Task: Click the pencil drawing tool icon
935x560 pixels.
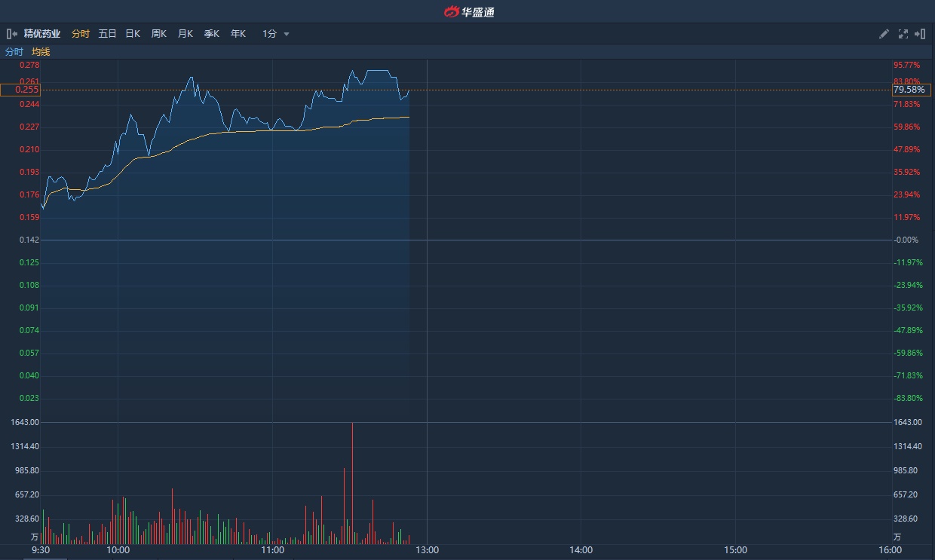Action: click(x=884, y=34)
